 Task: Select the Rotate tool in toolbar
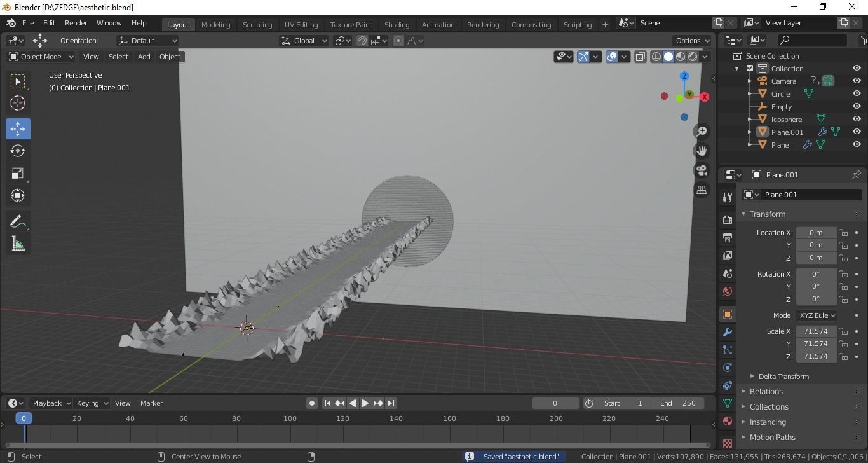18,151
